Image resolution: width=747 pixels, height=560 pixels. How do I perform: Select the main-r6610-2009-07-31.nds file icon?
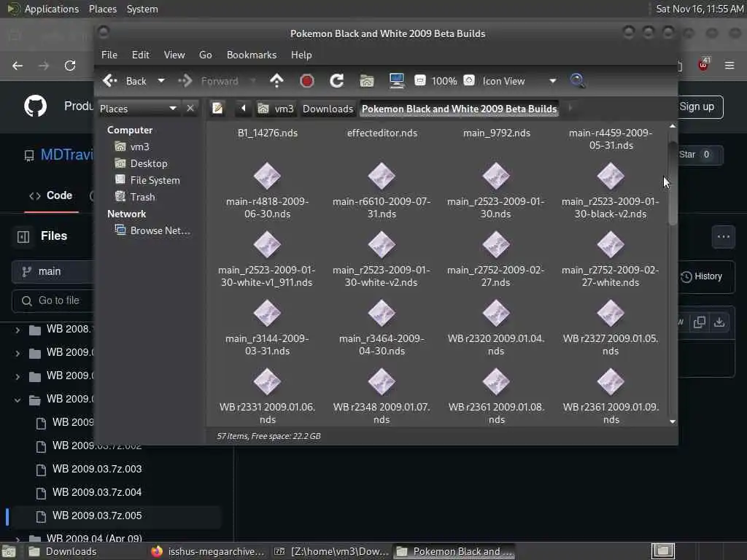coord(382,176)
